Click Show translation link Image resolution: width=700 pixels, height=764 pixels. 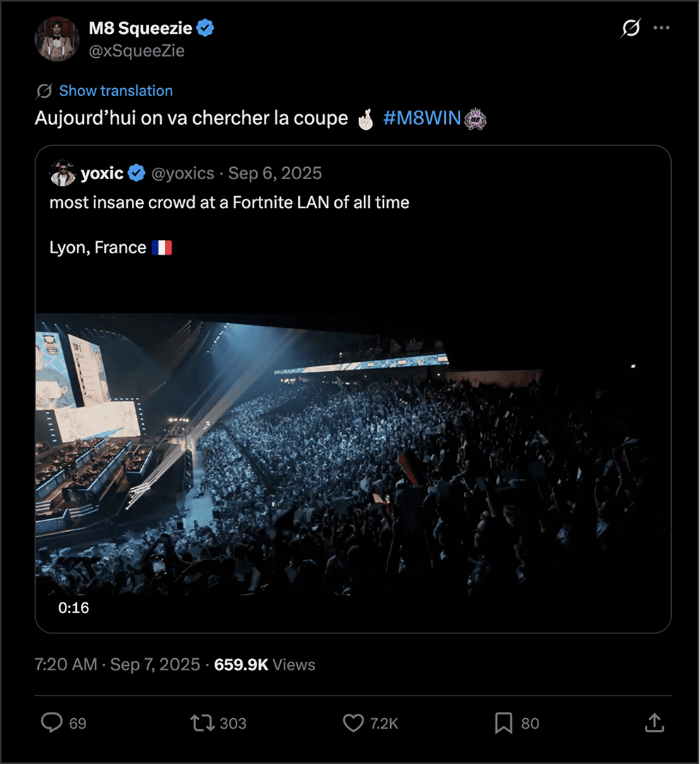point(116,91)
